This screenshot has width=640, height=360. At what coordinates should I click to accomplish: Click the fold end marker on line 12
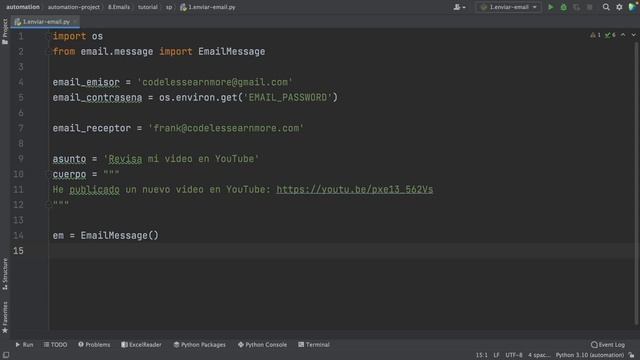49,204
